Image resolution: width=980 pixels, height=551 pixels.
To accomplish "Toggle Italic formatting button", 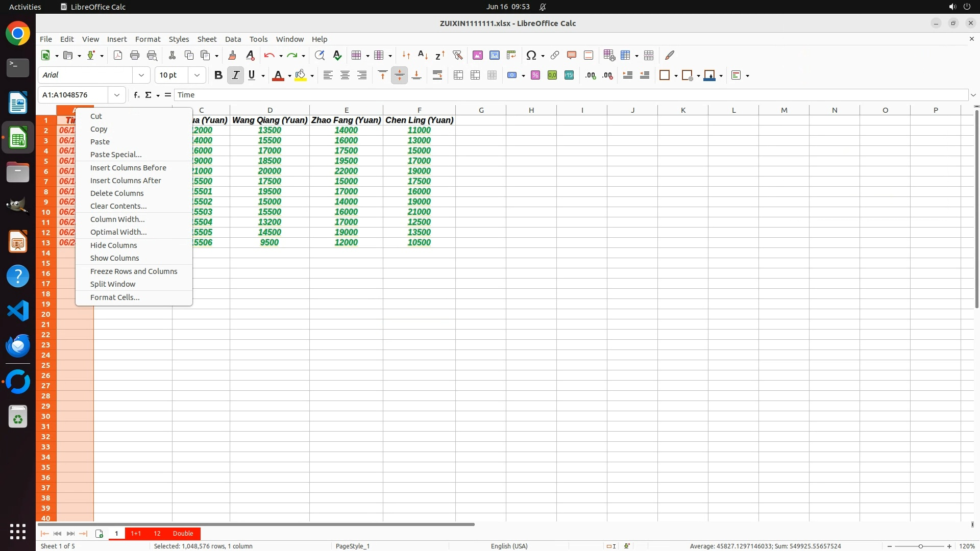I will (235, 76).
